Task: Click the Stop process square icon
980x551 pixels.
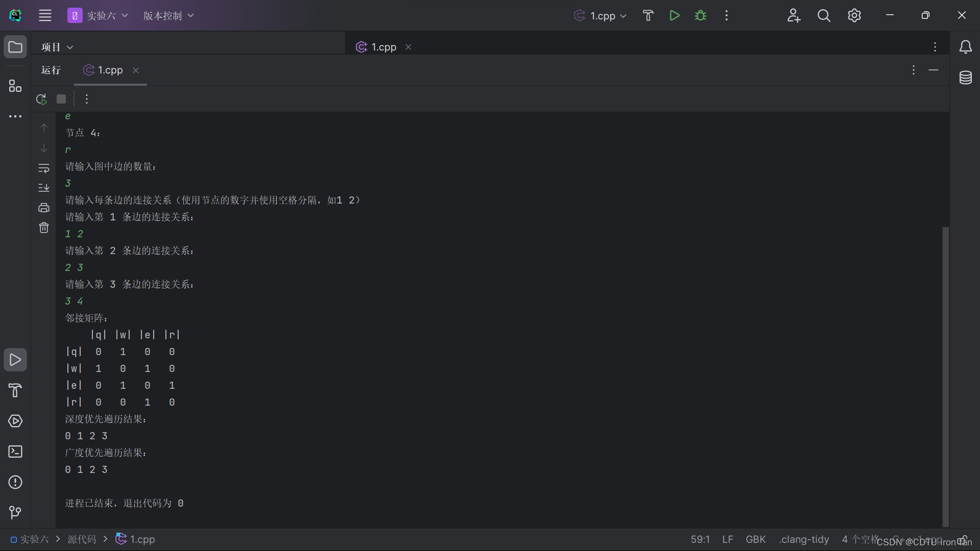Action: (61, 99)
